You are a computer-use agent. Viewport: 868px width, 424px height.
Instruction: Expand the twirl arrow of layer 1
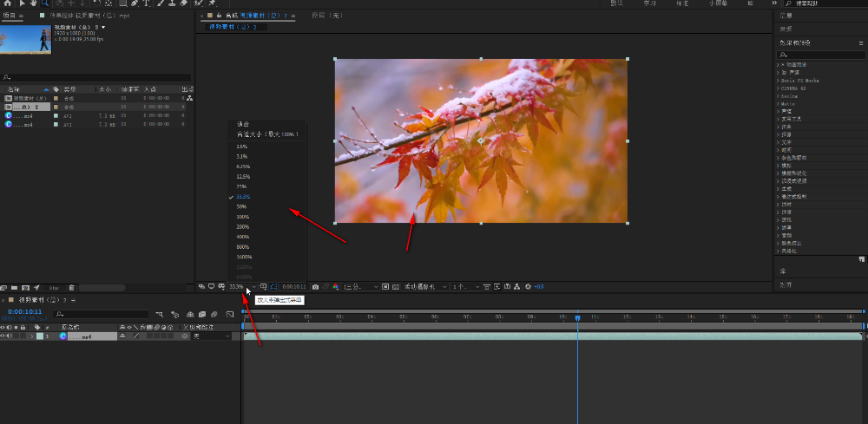(x=31, y=336)
